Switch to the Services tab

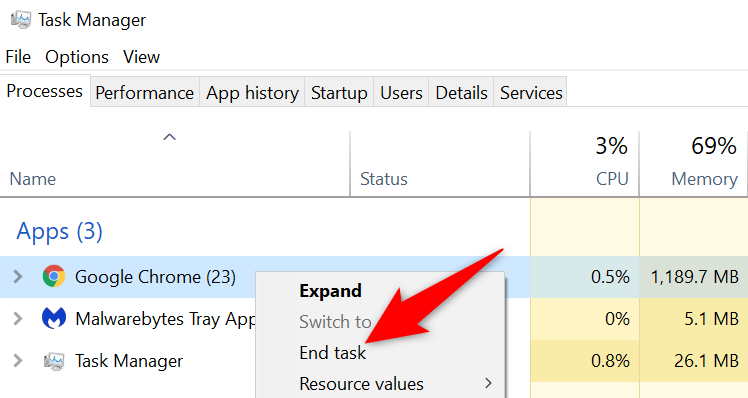[x=531, y=93]
